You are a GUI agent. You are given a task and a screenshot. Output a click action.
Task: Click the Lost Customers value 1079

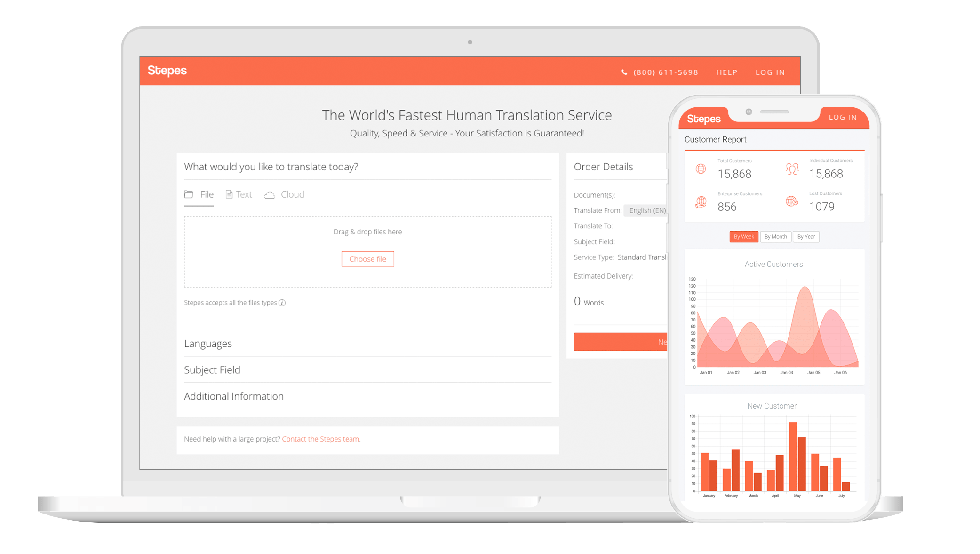click(821, 207)
